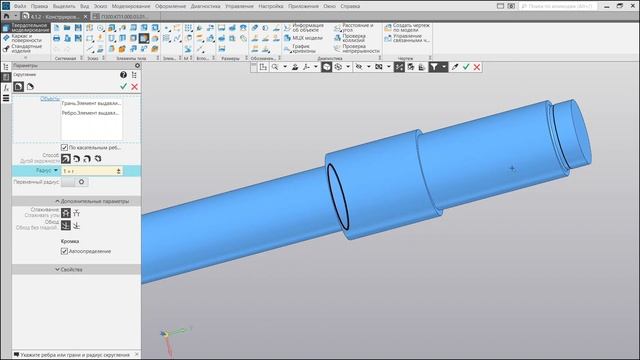This screenshot has width=640, height=360.
Task: Toggle the 'По касательным реб...' checkbox
Action: click(x=64, y=147)
